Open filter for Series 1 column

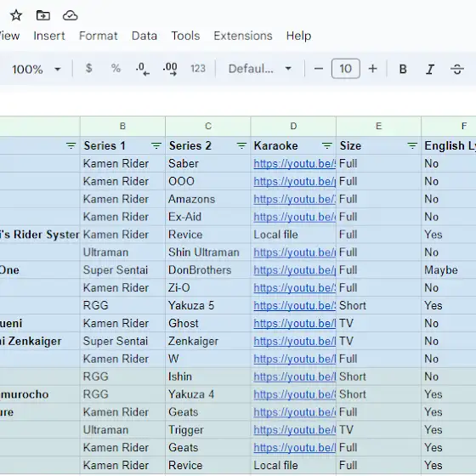[156, 145]
